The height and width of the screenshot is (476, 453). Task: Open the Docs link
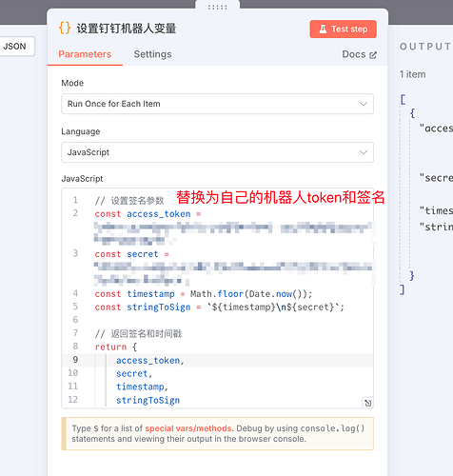[x=359, y=54]
